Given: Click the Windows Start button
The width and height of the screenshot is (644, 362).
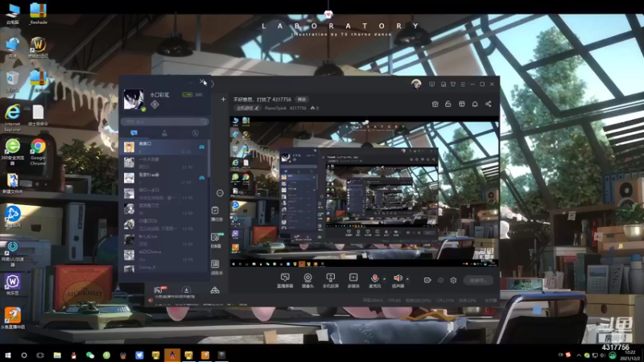Looking at the screenshot, I should click(x=7, y=355).
